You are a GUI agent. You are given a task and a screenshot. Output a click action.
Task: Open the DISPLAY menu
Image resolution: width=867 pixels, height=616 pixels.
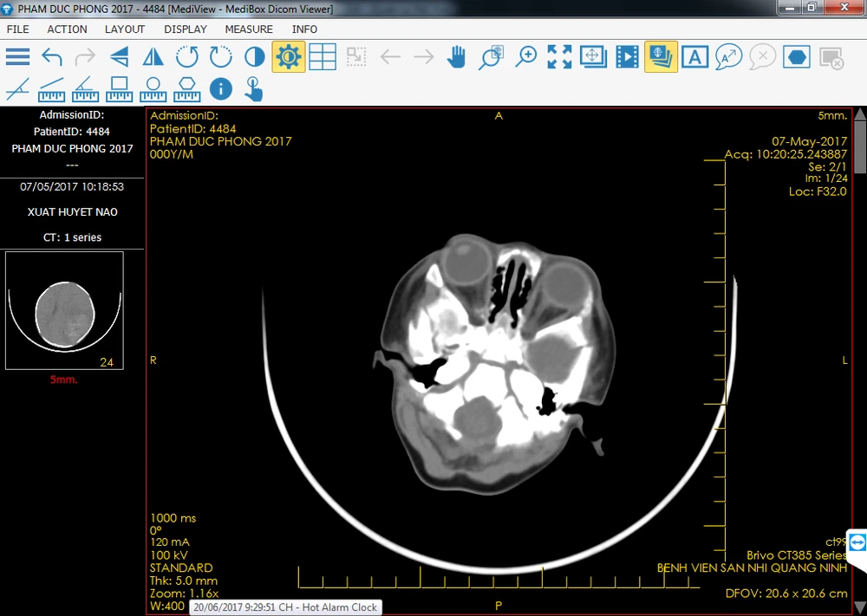pyautogui.click(x=186, y=29)
